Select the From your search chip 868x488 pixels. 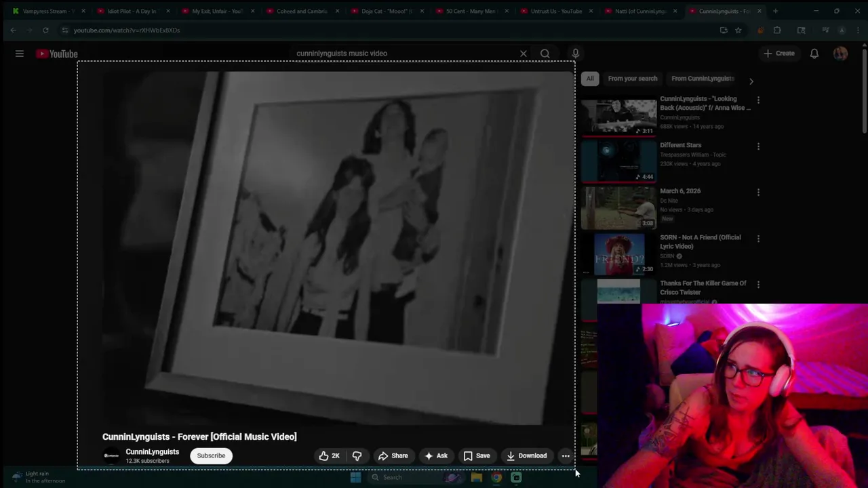pyautogui.click(x=633, y=79)
